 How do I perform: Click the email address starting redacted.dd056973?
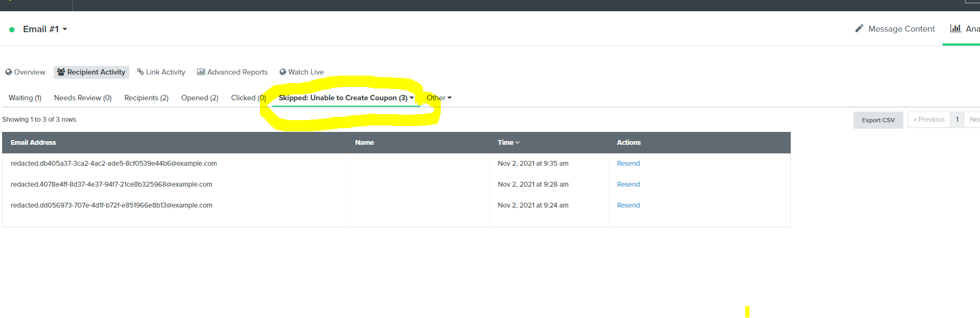112,205
